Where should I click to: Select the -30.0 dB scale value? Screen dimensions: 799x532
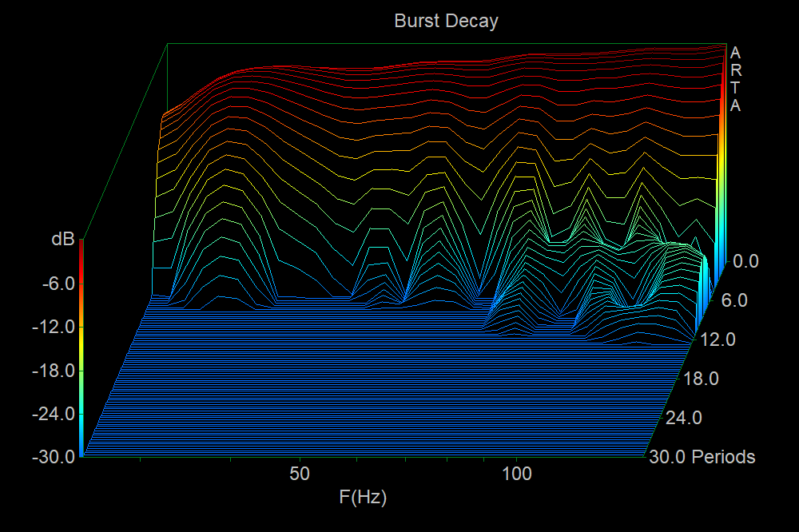(51, 458)
